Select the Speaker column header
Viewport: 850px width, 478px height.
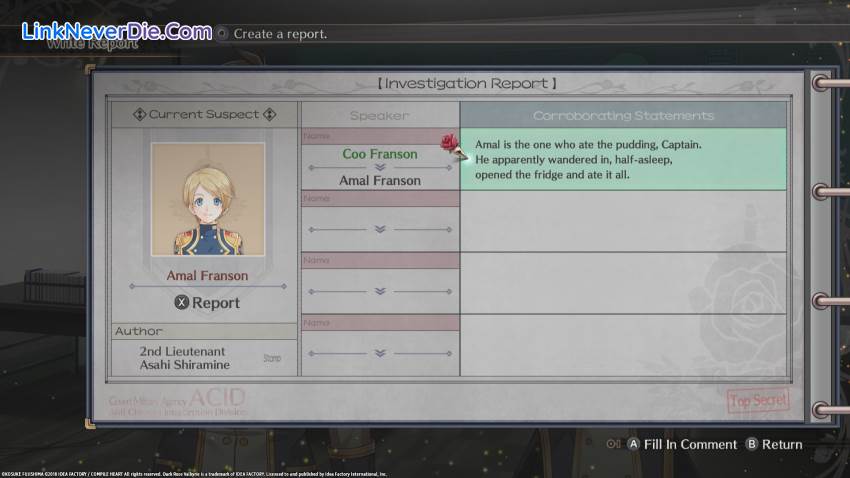pyautogui.click(x=379, y=115)
